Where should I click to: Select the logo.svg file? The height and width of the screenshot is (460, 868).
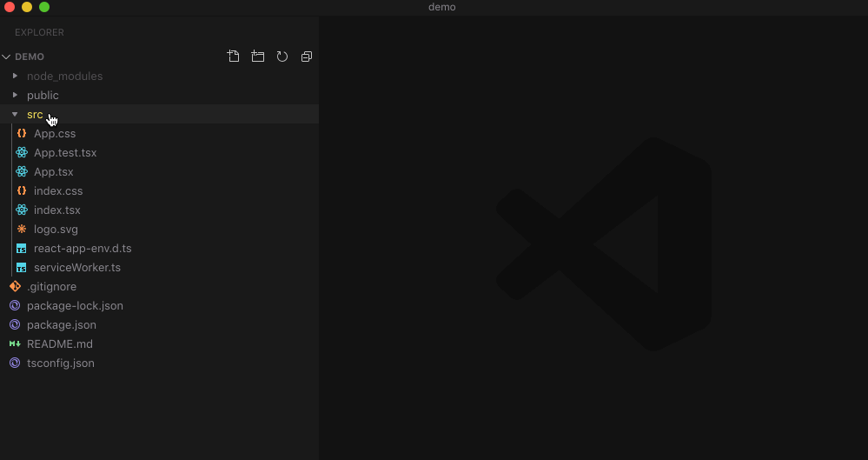[56, 229]
